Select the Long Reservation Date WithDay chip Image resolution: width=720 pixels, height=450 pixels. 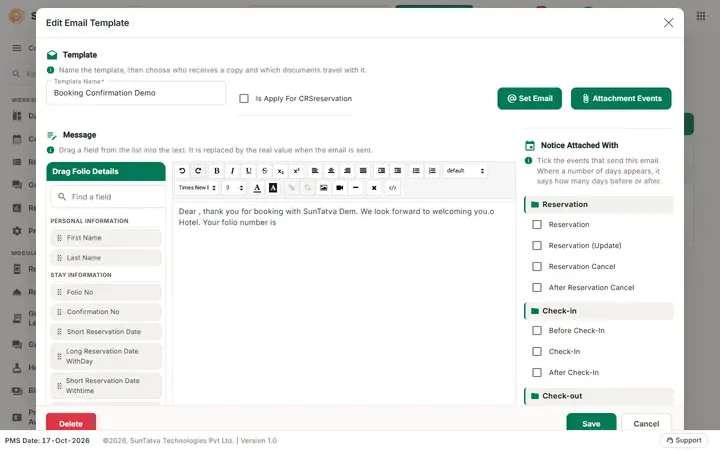pos(106,356)
